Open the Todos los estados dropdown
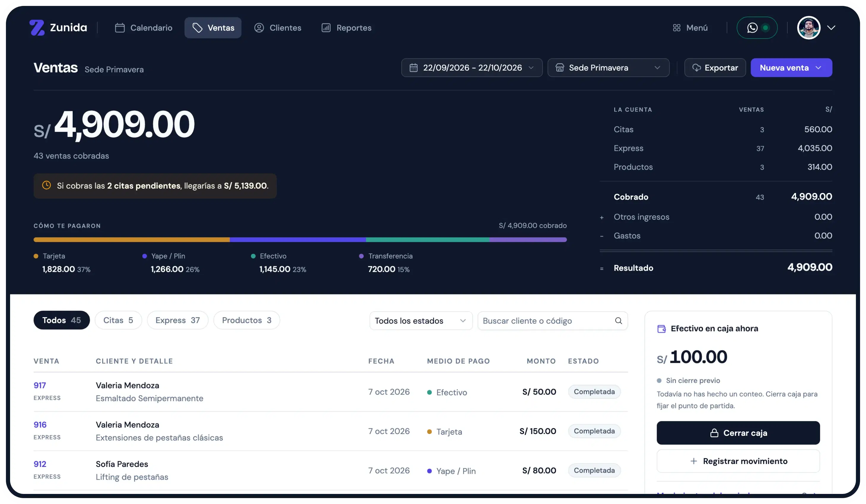The height and width of the screenshot is (504, 866). (421, 320)
